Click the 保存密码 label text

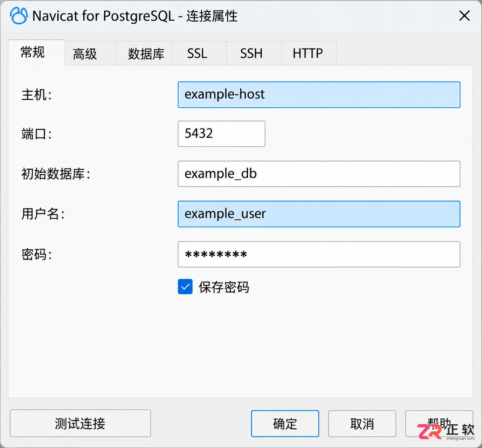[x=224, y=287]
